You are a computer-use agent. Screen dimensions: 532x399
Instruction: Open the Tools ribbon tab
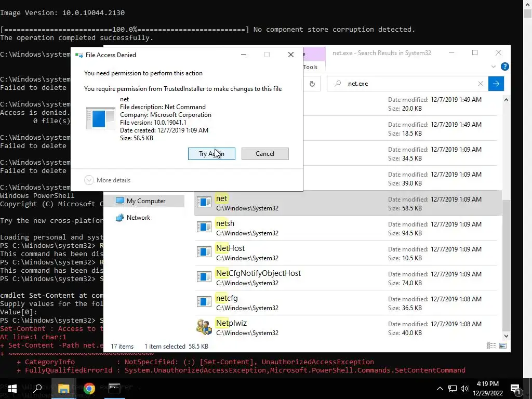click(x=311, y=67)
